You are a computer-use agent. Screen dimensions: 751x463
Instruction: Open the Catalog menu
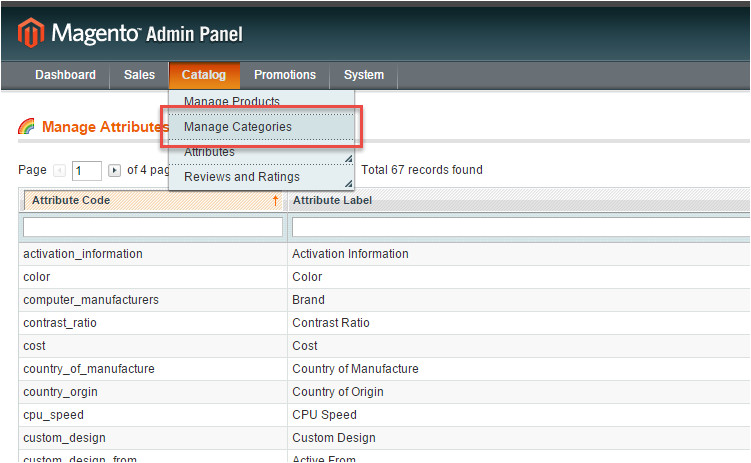203,75
